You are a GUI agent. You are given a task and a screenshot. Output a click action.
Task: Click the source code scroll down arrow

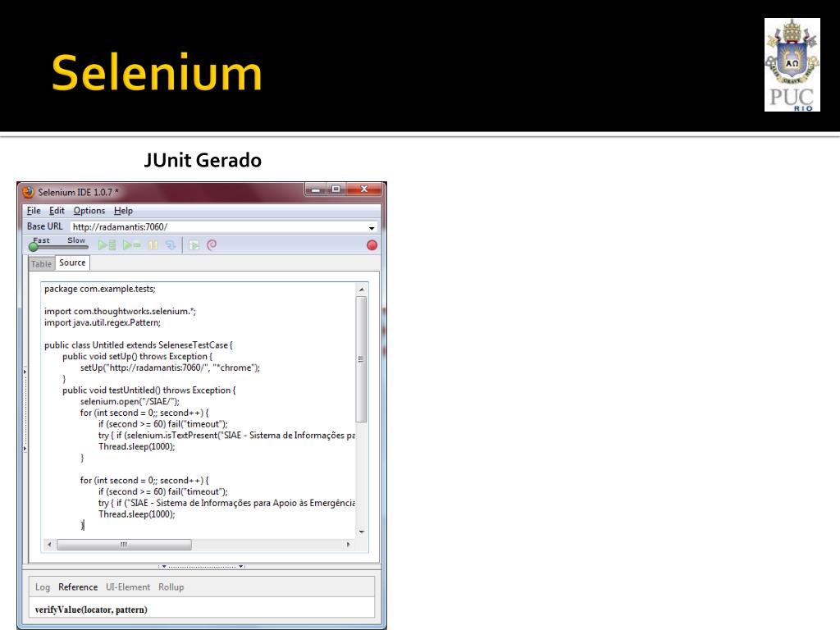pyautogui.click(x=362, y=532)
